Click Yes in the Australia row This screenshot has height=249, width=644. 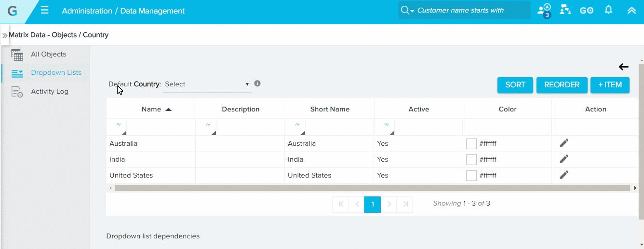point(383,143)
